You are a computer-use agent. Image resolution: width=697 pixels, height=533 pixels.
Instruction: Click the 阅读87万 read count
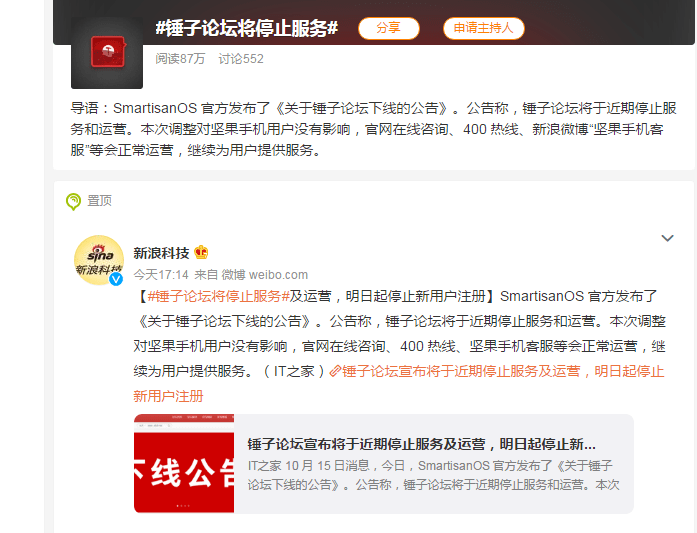click(180, 59)
